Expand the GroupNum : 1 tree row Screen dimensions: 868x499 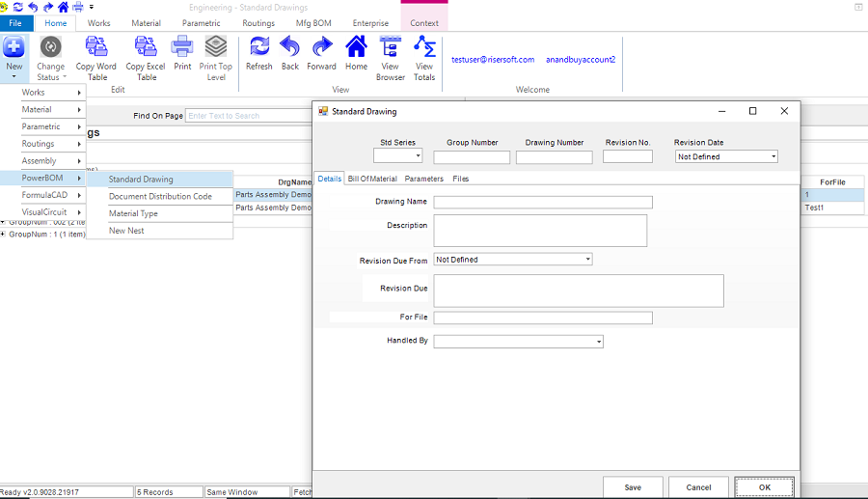pos(3,234)
